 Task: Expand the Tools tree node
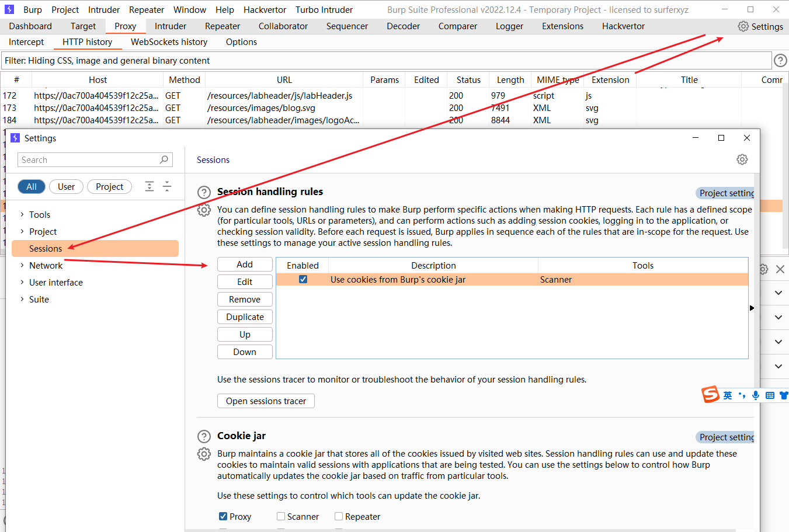coord(22,214)
